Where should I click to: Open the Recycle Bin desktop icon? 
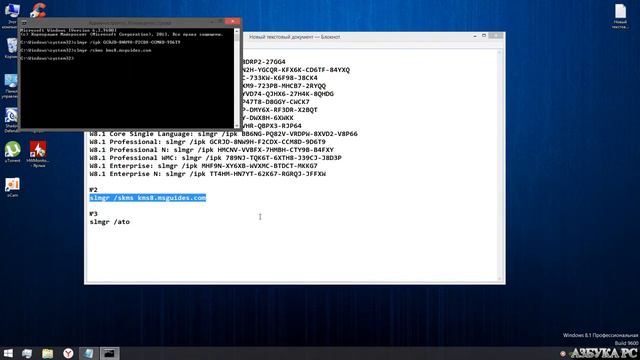tap(11, 48)
